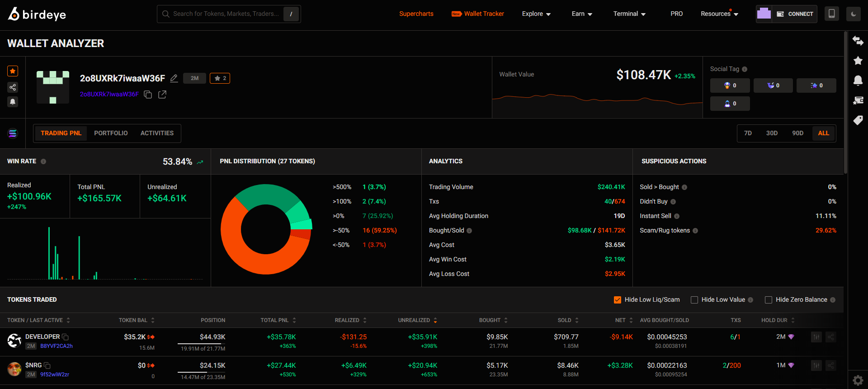Click DEVELOPER position progress bar
The width and height of the screenshot is (868, 389).
201,344
